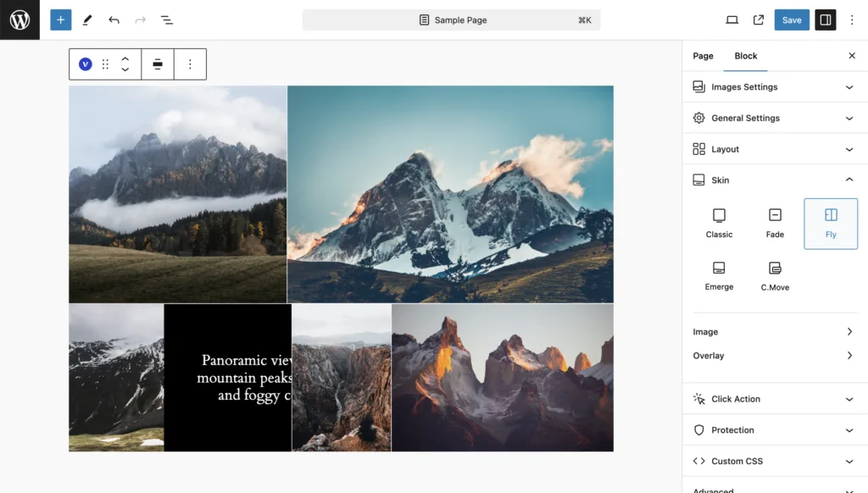The height and width of the screenshot is (493, 868).
Task: Select the C.Move skin
Action: point(775,276)
